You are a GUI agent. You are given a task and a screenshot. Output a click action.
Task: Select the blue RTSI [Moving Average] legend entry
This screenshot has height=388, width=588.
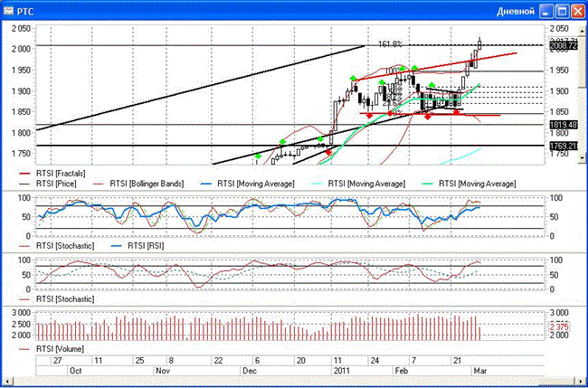pyautogui.click(x=248, y=184)
